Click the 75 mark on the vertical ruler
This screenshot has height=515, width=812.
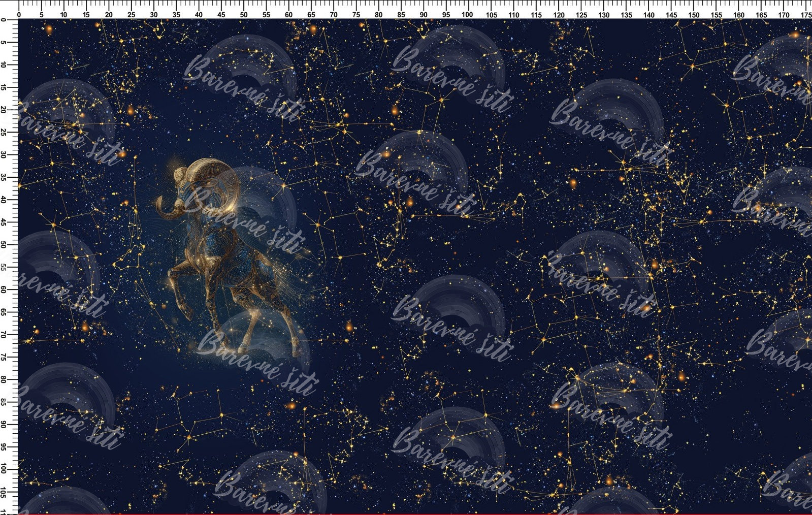[4, 357]
